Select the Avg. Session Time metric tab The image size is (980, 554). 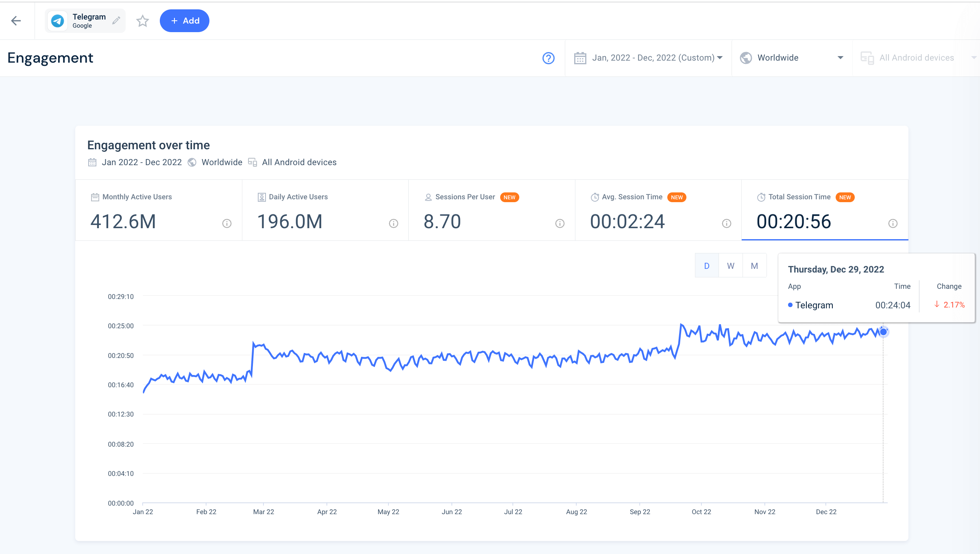(x=658, y=210)
